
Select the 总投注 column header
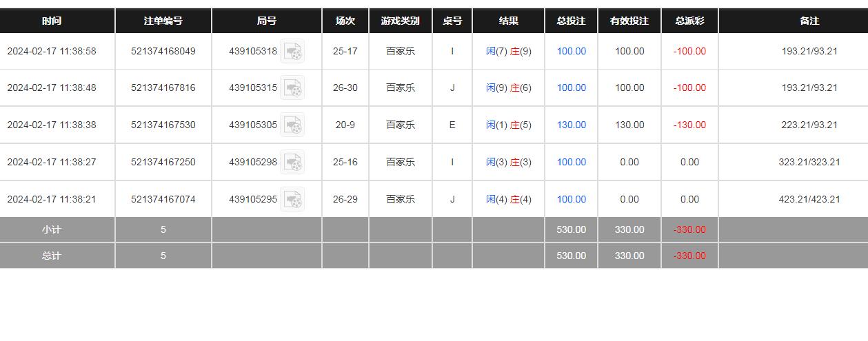click(x=571, y=21)
